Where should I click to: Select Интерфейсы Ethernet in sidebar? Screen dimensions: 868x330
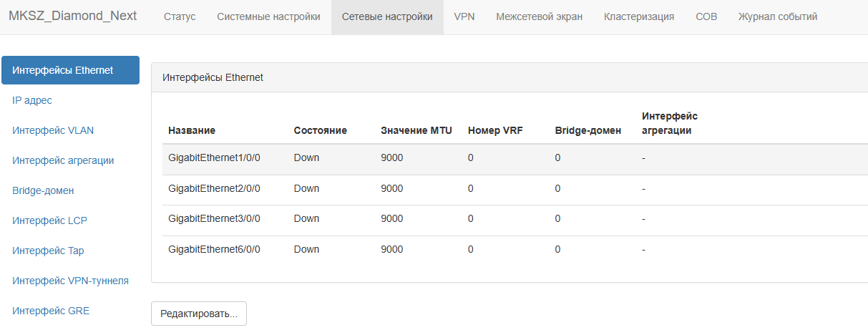[71, 70]
